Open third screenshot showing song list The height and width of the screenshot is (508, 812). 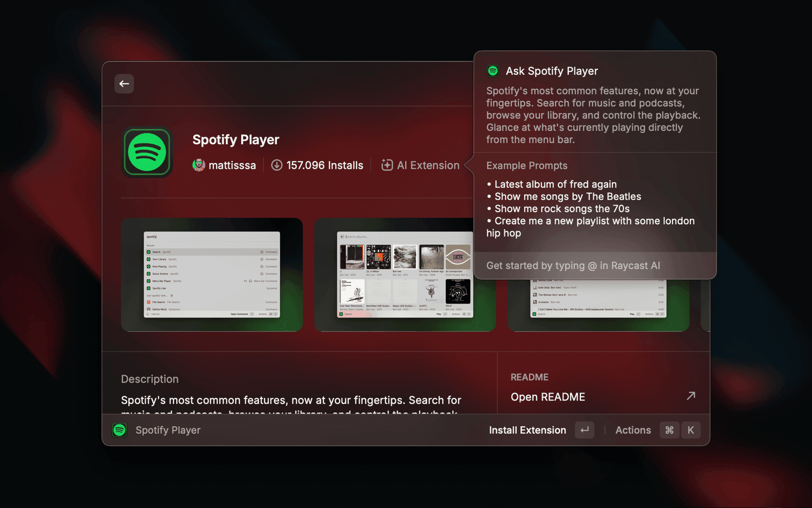598,305
